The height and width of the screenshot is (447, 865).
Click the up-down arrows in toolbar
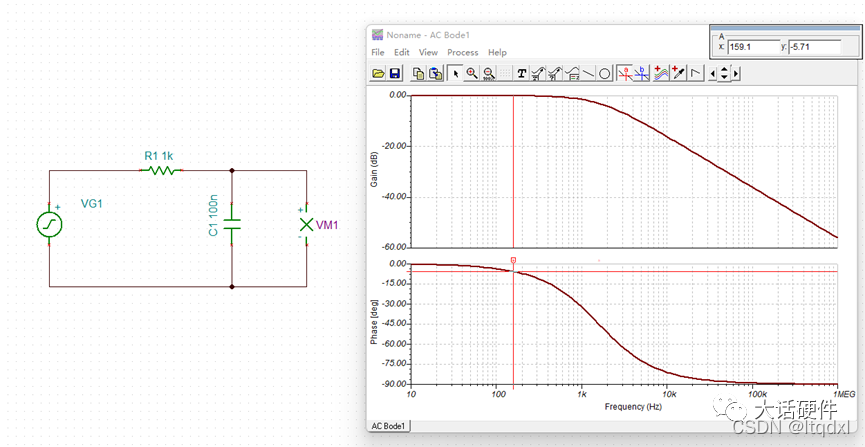click(724, 73)
